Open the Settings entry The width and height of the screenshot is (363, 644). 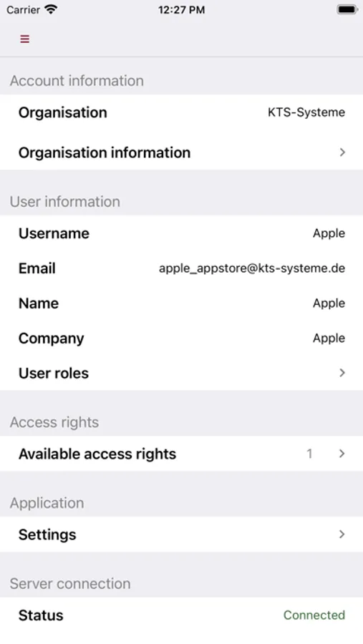coord(181,534)
